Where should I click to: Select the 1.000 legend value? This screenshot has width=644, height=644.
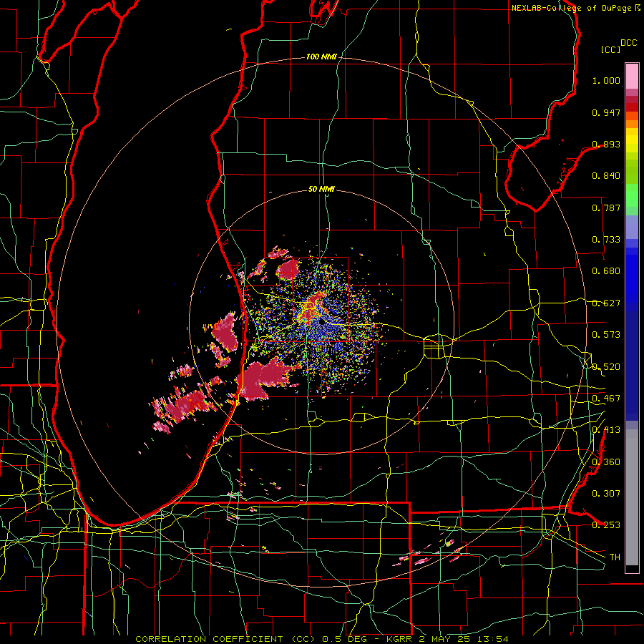606,80
